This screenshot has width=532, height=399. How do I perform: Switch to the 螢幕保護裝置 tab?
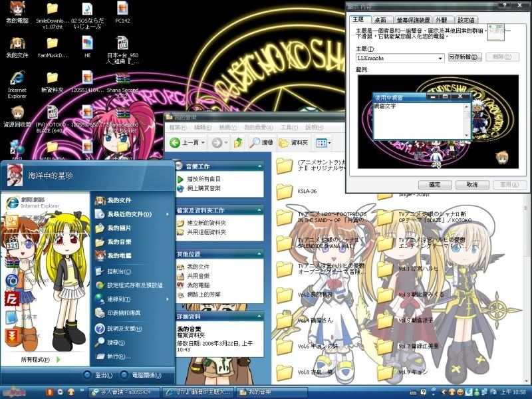pos(413,20)
